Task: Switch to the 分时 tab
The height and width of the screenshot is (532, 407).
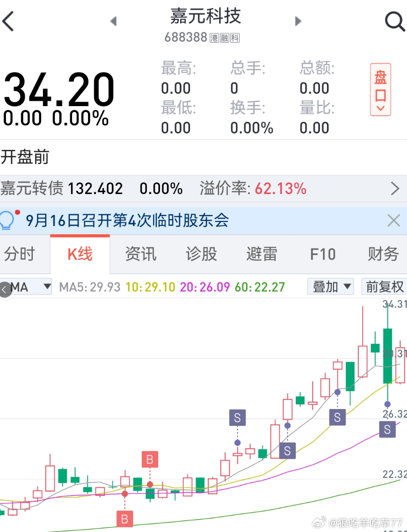Action: point(19,254)
